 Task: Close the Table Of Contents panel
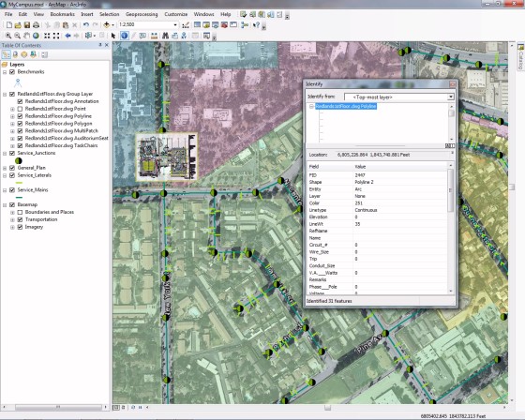tap(107, 45)
